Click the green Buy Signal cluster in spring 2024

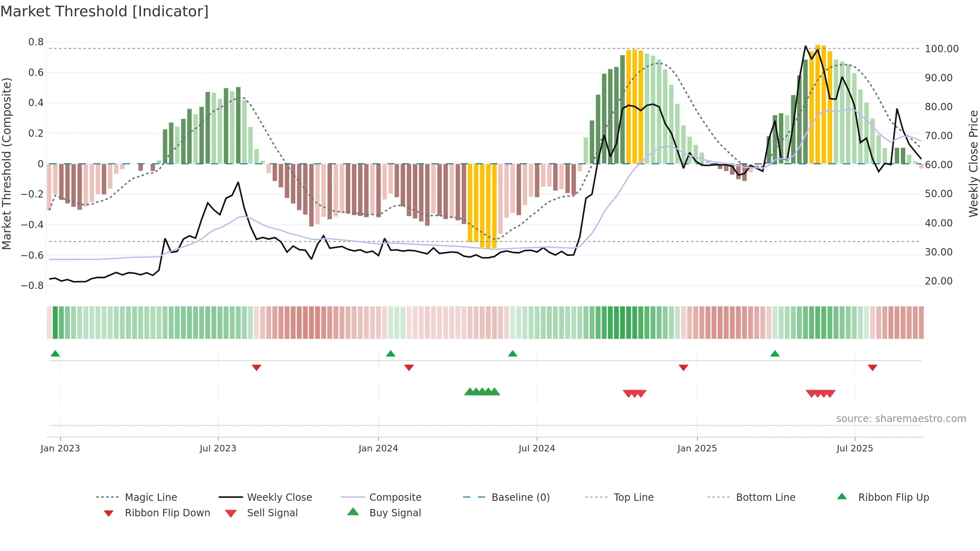pyautogui.click(x=482, y=391)
